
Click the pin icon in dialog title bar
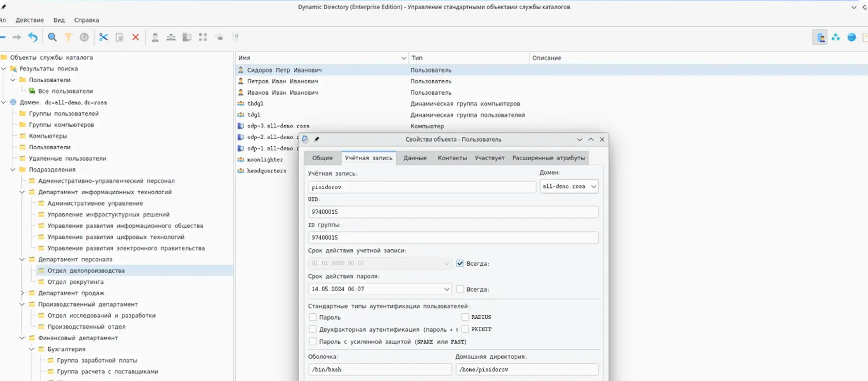coord(317,139)
